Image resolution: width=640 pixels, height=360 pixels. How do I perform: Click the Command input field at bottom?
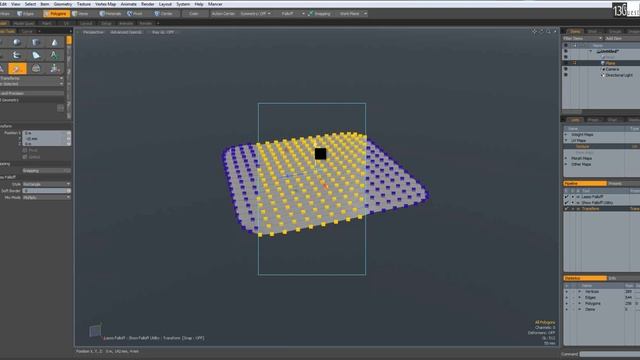[x=610, y=354]
